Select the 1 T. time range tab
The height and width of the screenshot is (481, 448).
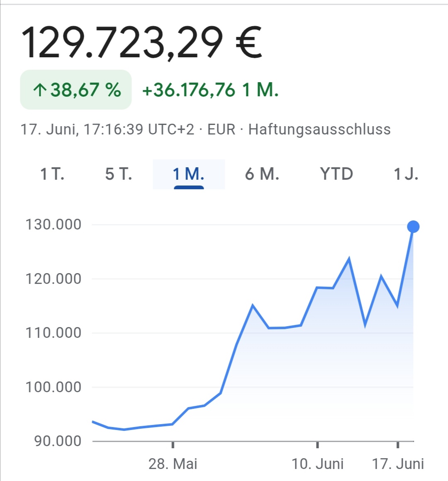(52, 174)
